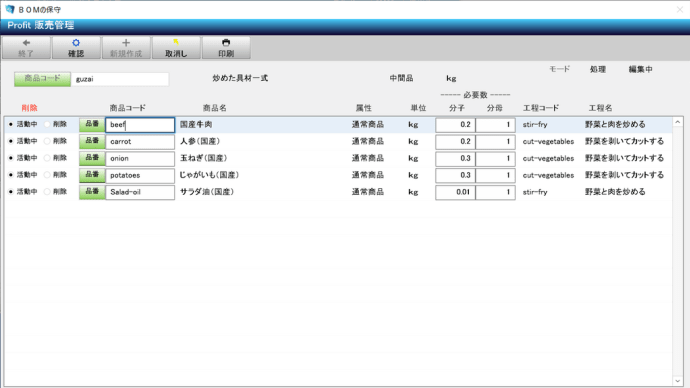This screenshot has height=388, width=690.
Task: Click the onion code input field
Action: coord(140,158)
